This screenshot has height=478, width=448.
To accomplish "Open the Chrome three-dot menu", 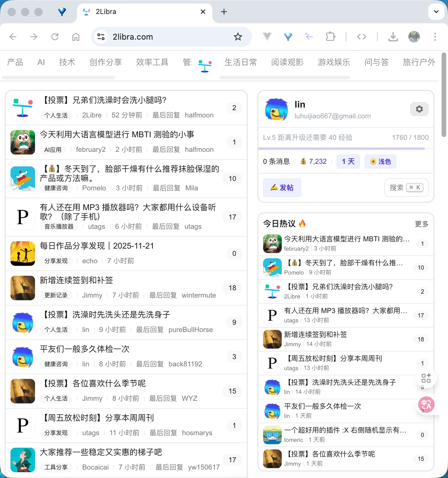I will click(x=435, y=37).
